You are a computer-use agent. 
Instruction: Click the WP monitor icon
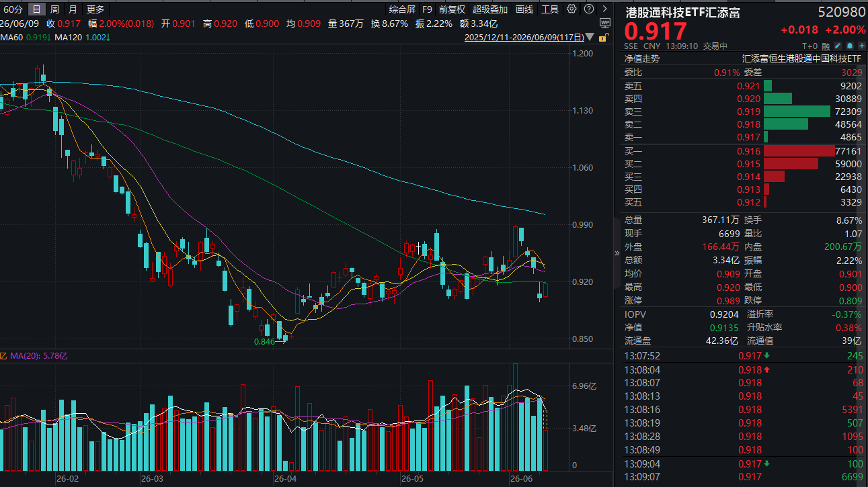click(604, 23)
